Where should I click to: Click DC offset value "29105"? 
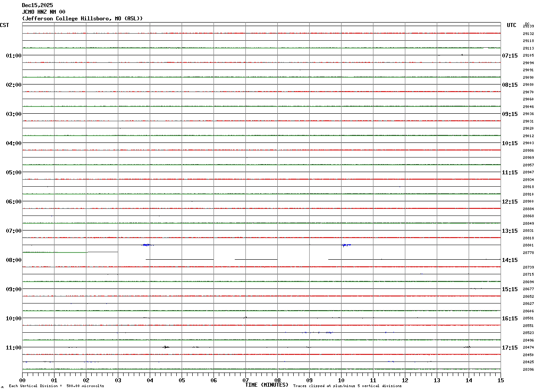pos(528,55)
